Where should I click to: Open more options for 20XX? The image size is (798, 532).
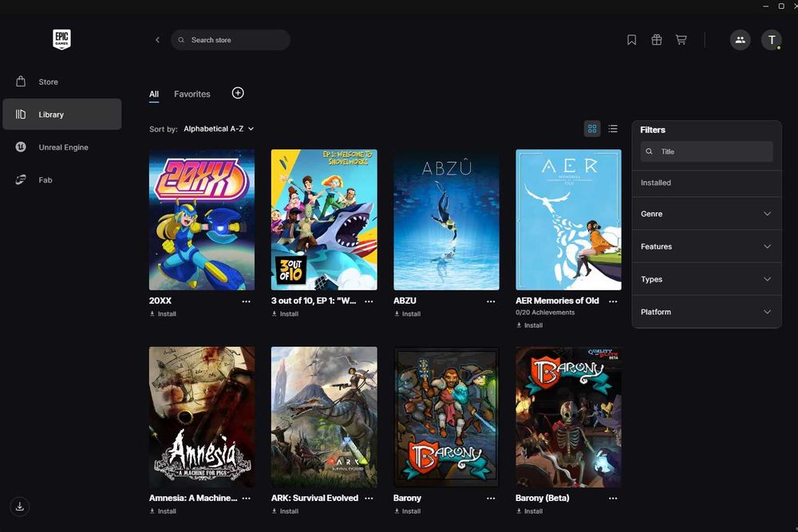click(x=247, y=301)
